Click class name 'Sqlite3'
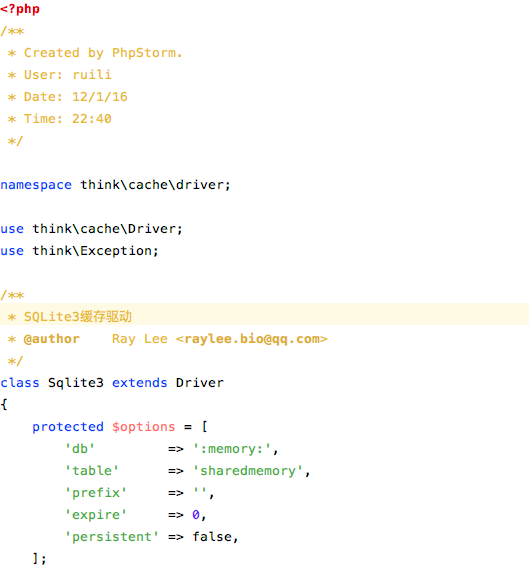 pyautogui.click(x=76, y=383)
